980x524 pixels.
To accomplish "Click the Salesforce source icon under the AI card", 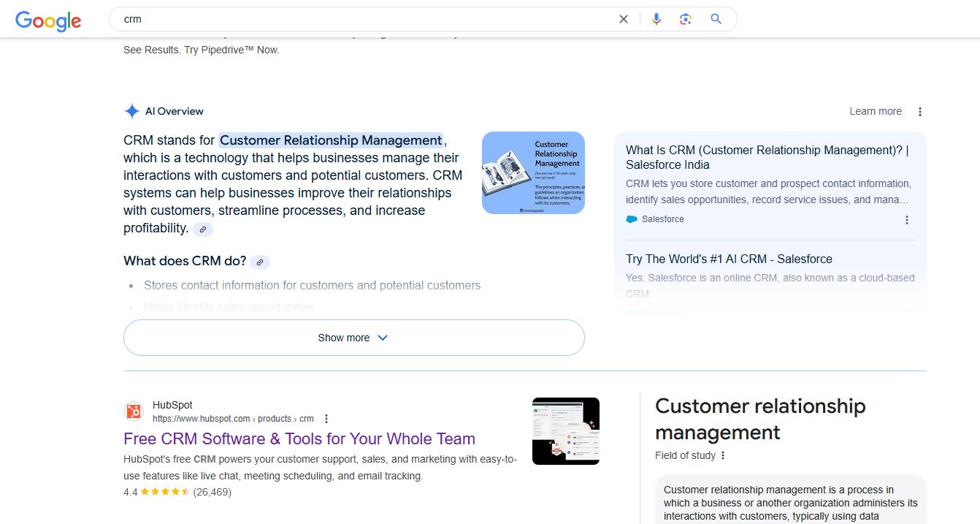I will click(x=632, y=219).
